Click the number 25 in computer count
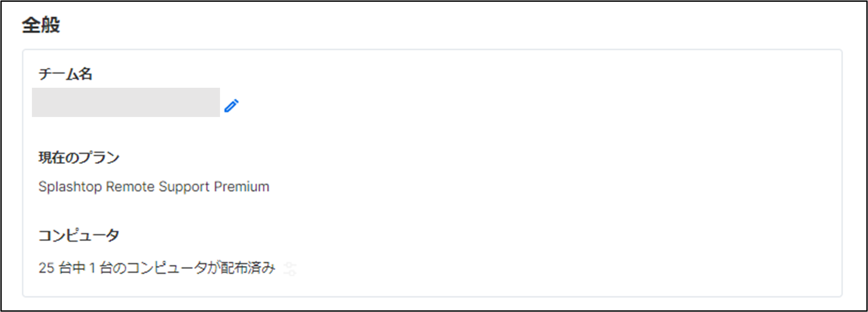The image size is (868, 312). [x=46, y=268]
